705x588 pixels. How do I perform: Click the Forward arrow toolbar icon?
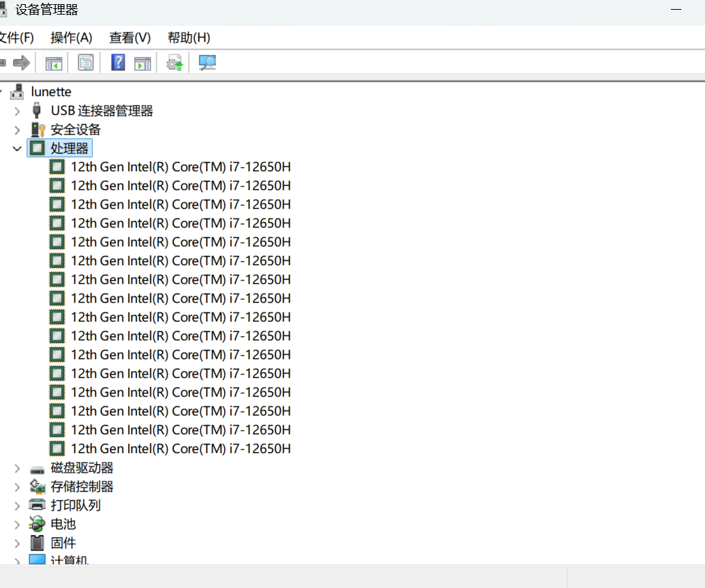tap(21, 63)
